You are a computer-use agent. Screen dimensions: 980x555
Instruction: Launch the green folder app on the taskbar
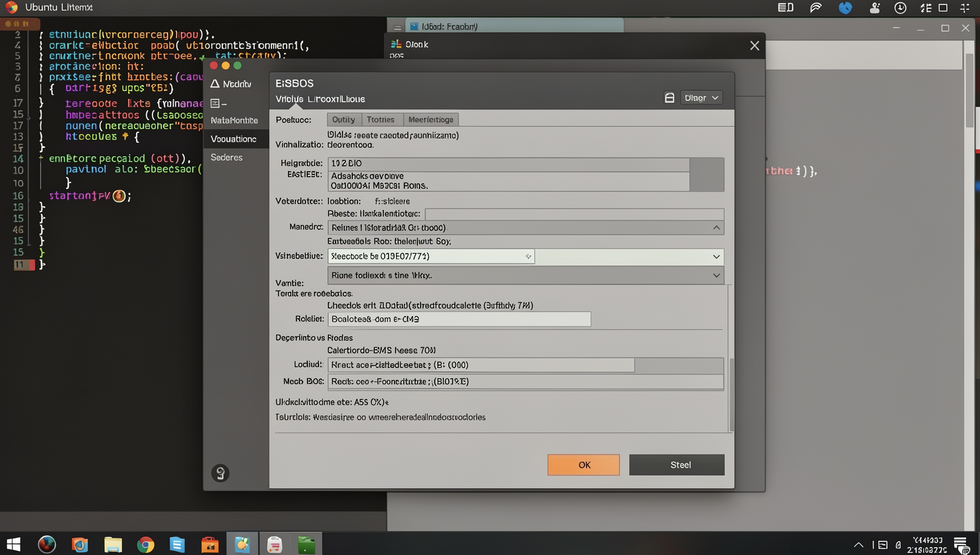[306, 544]
